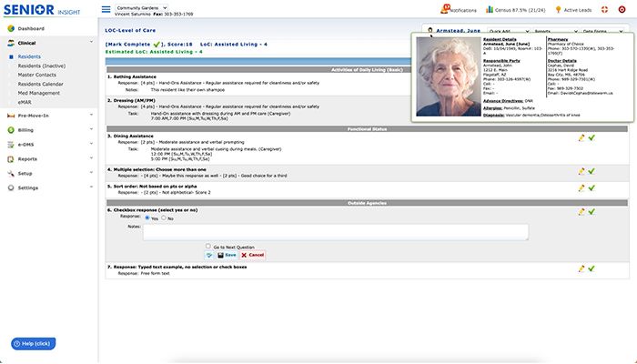
Task: Open the Community Gardens dropdown
Action: click(141, 7)
